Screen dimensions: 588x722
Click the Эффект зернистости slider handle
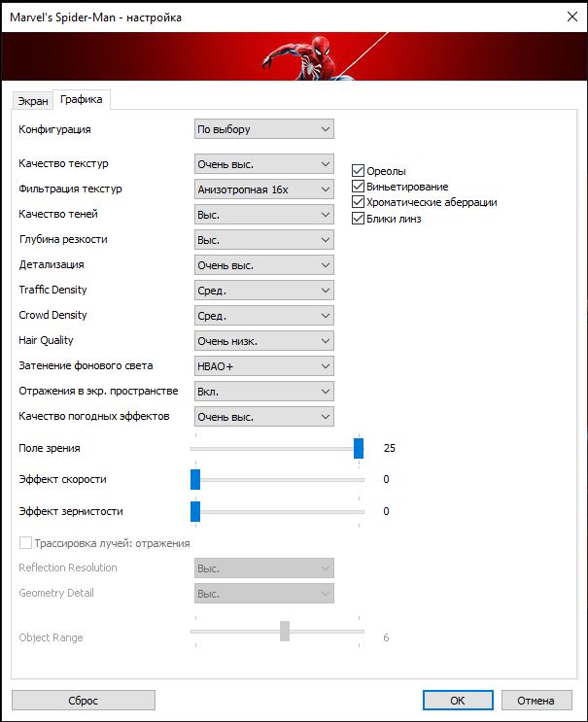[195, 511]
